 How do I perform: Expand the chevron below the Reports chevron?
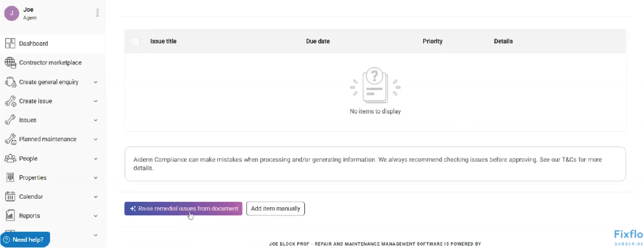click(x=96, y=235)
